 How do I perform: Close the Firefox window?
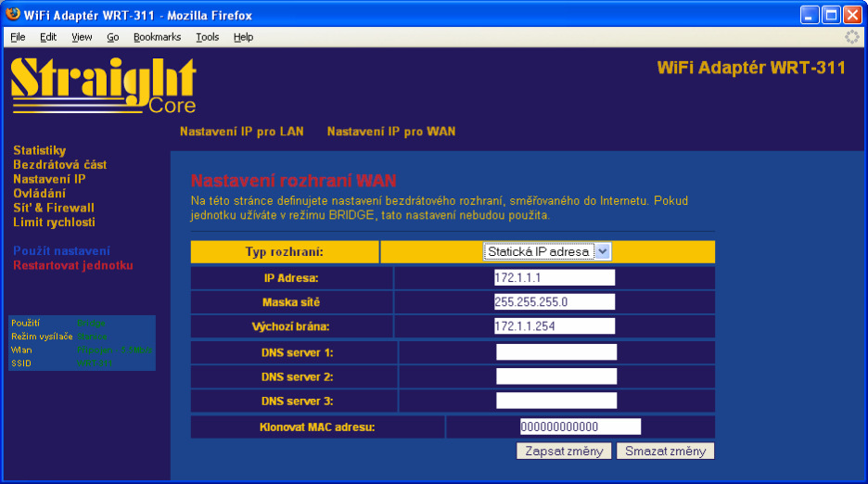coord(852,15)
